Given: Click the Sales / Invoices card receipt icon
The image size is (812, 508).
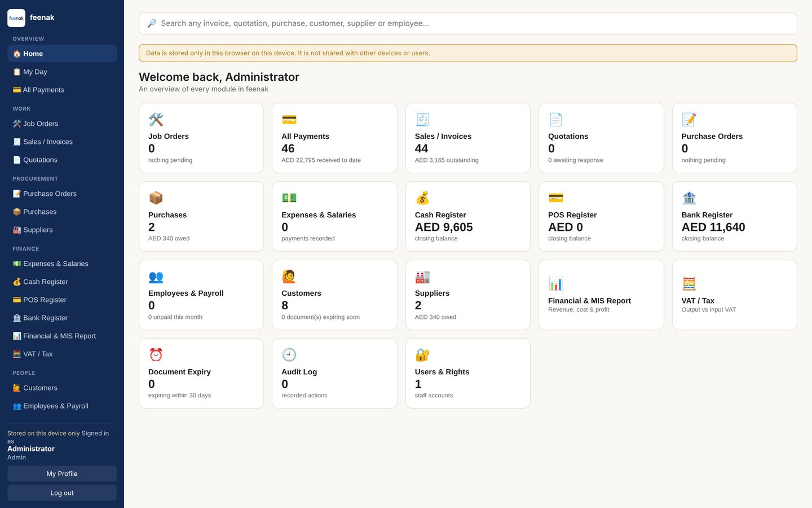Looking at the screenshot, I should coord(422,120).
